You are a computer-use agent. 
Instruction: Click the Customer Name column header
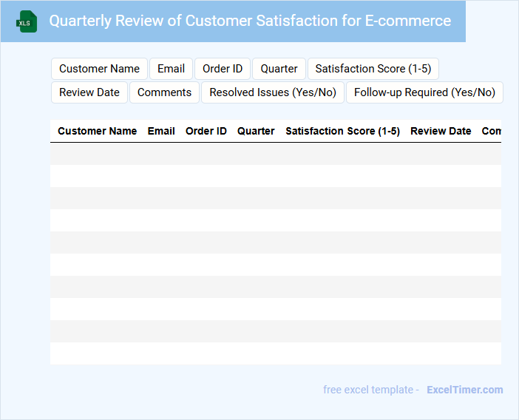97,131
